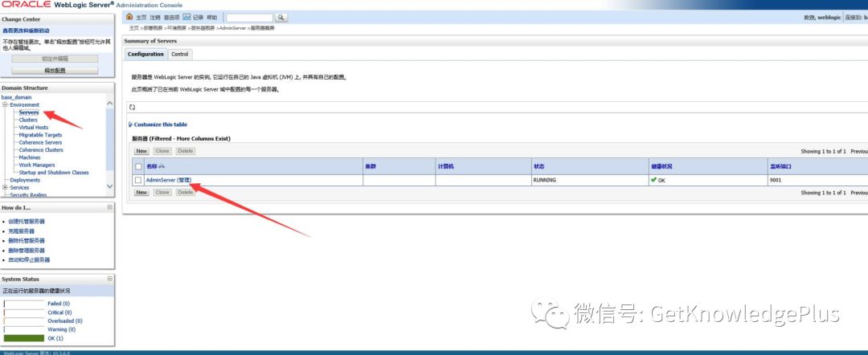Click 注销 to log out
This screenshot has height=355, width=868.
click(x=155, y=18)
